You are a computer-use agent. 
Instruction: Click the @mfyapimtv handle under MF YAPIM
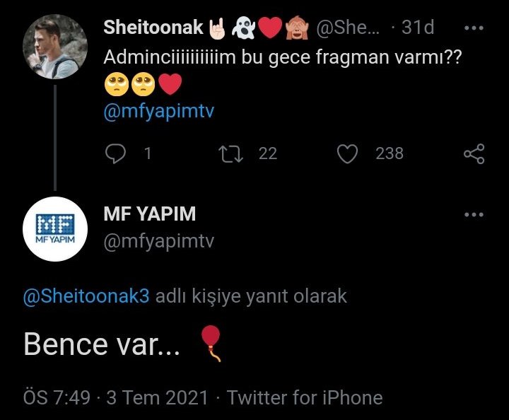coord(158,241)
